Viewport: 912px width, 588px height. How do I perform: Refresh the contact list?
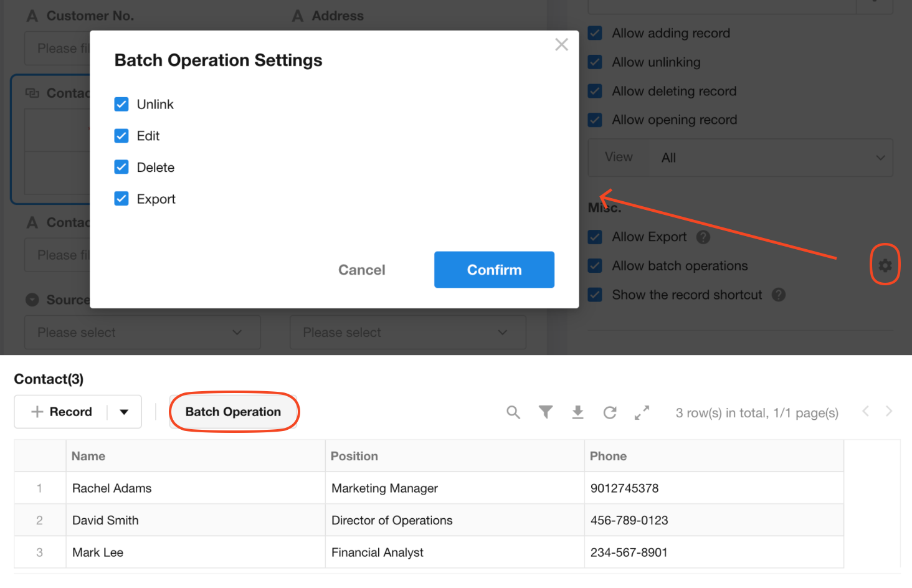click(610, 412)
